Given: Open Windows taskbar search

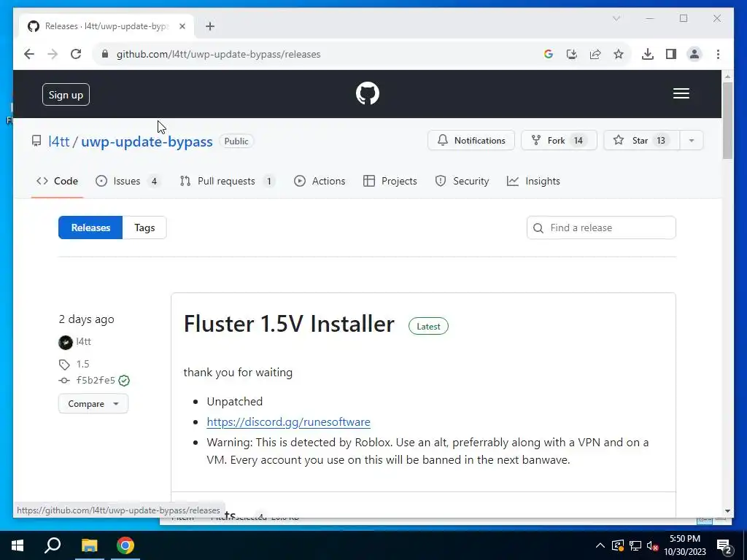Looking at the screenshot, I should (53, 545).
